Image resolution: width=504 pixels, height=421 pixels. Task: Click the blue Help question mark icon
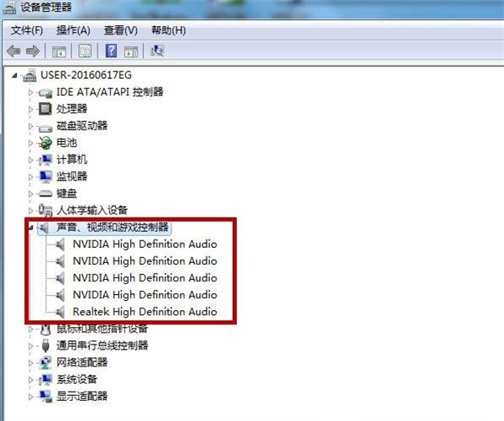pyautogui.click(x=111, y=51)
